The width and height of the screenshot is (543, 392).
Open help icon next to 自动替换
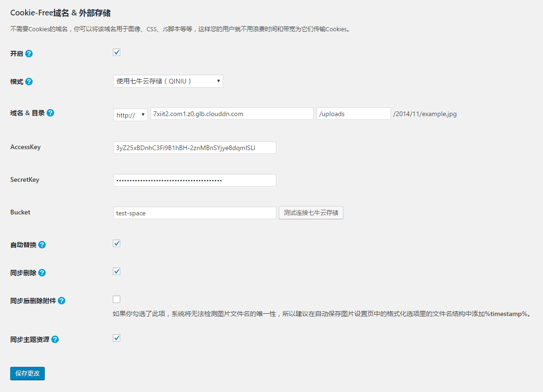42,245
